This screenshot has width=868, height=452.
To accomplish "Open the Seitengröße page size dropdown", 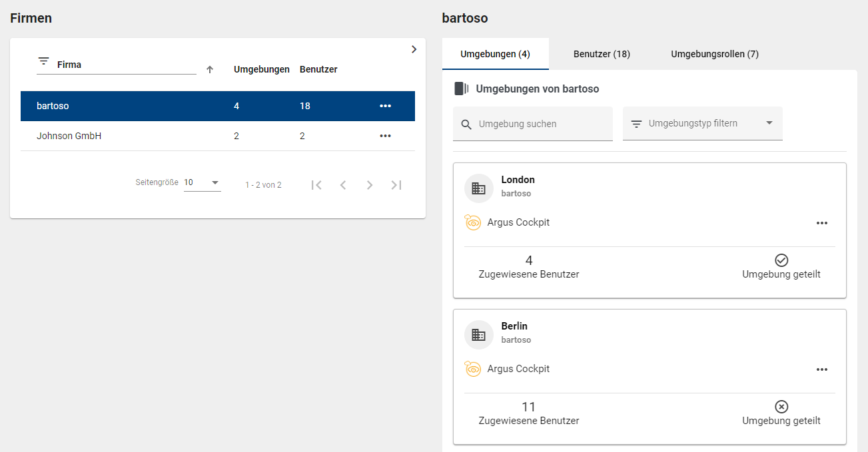I will pos(202,183).
